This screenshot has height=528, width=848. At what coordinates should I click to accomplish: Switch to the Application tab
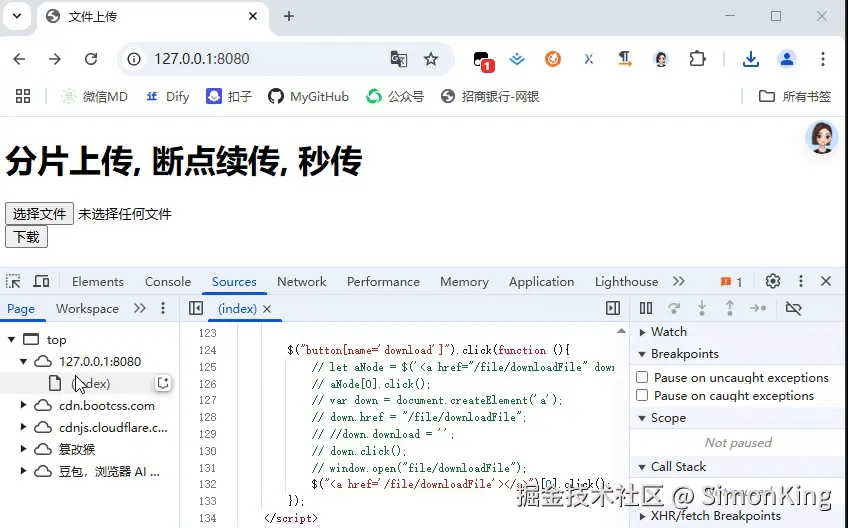(x=541, y=282)
